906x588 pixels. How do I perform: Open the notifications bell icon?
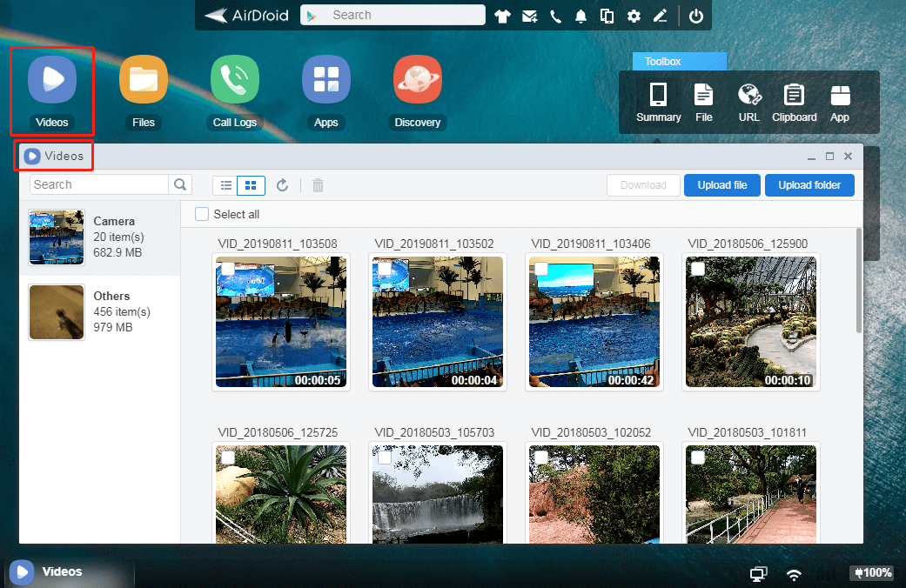581,17
